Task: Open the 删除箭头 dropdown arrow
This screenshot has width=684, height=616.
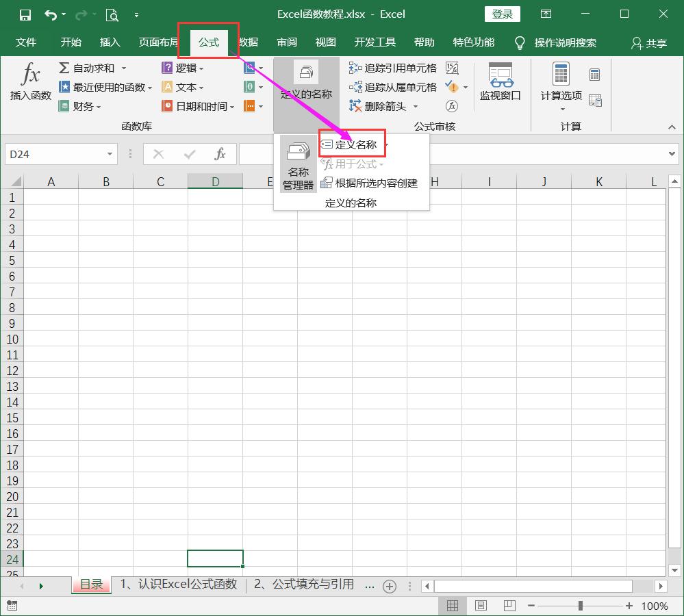Action: pyautogui.click(x=415, y=106)
